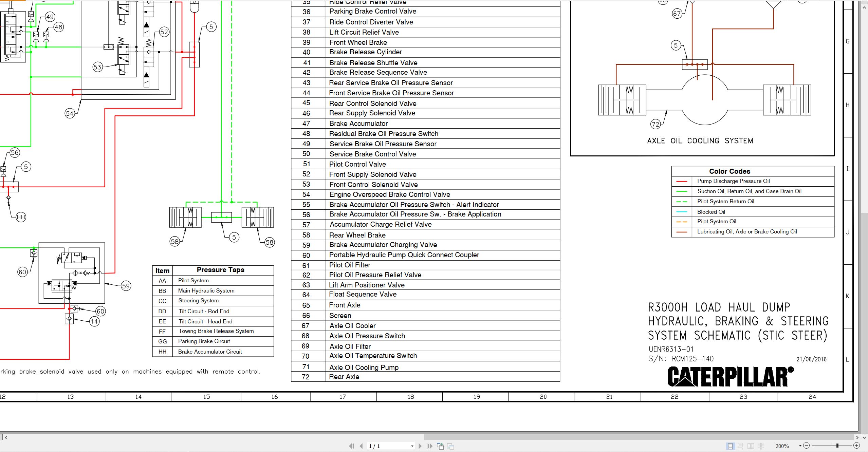This screenshot has height=452, width=868.
Task: Click callout bubble 54 on the schematic
Action: pos(70,113)
